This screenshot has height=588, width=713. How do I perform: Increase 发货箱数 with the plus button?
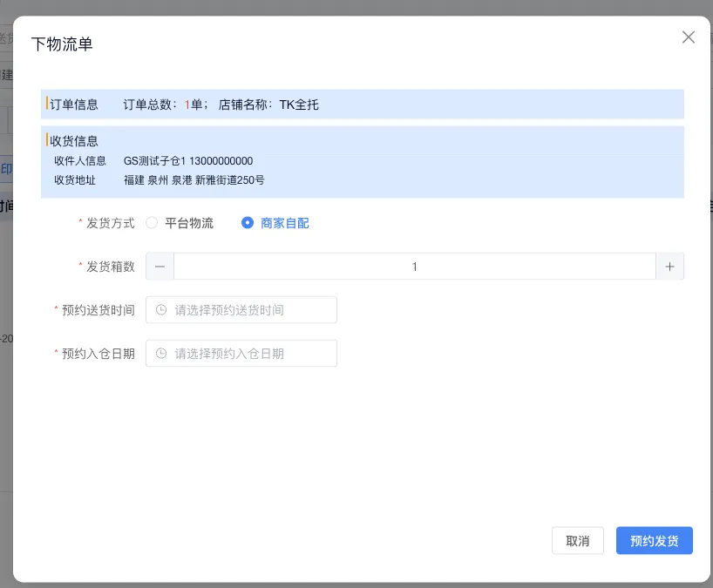tap(669, 267)
